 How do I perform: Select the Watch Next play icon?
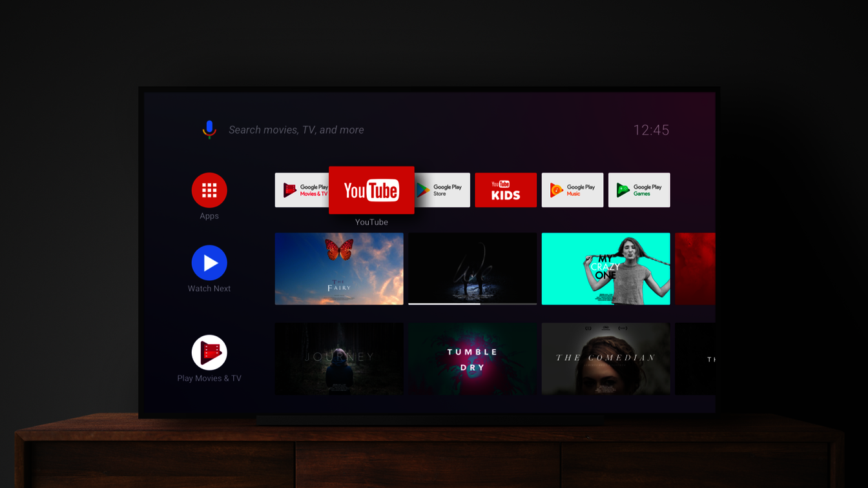(209, 263)
